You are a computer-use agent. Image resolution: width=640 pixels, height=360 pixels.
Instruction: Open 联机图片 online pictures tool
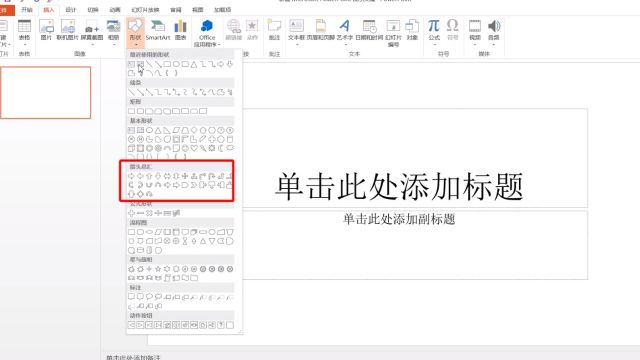tap(68, 30)
